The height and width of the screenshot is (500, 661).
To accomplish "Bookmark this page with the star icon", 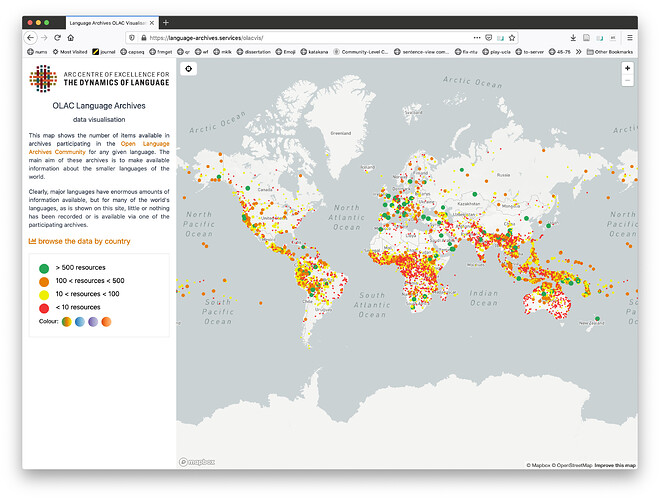I will click(512, 38).
